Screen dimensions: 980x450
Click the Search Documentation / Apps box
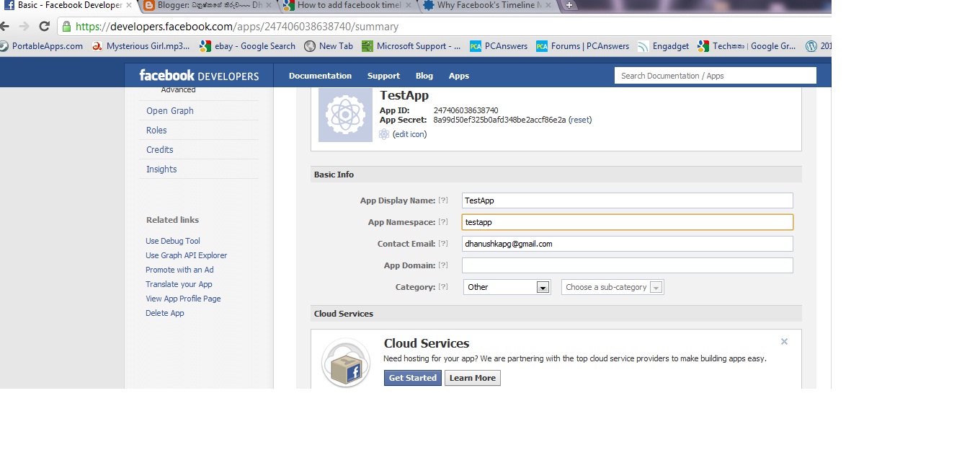click(x=716, y=76)
